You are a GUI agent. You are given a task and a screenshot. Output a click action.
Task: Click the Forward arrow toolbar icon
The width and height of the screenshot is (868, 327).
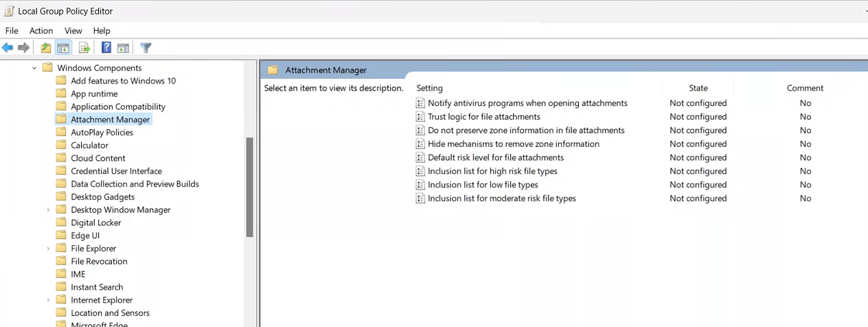[x=24, y=48]
